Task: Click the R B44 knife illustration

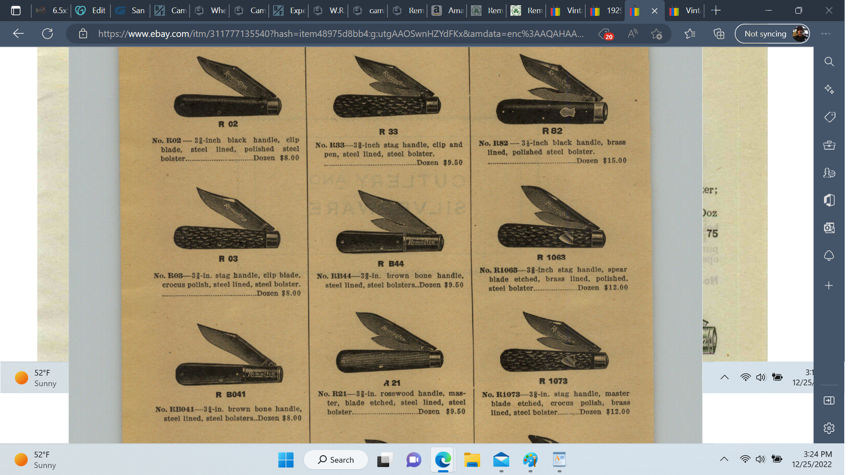Action: click(x=390, y=222)
